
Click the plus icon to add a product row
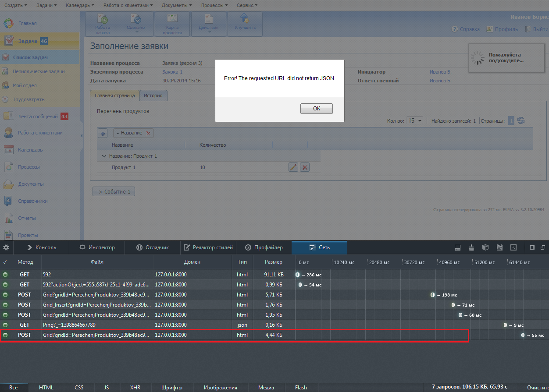(102, 133)
